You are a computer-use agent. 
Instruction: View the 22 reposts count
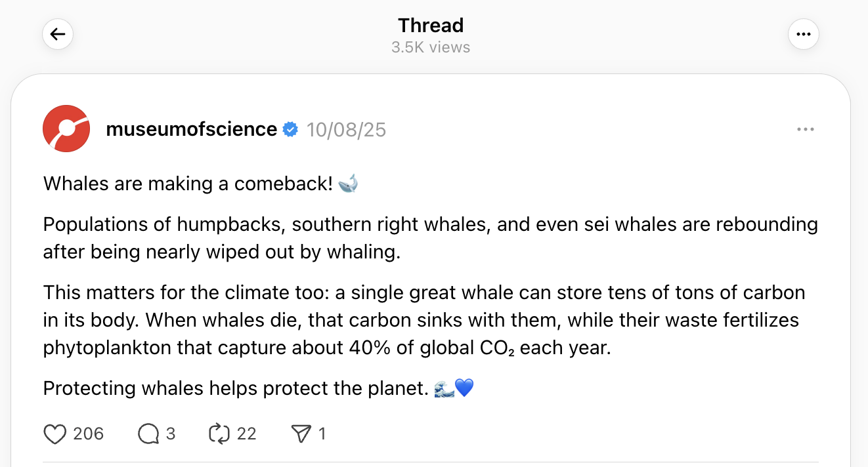246,434
